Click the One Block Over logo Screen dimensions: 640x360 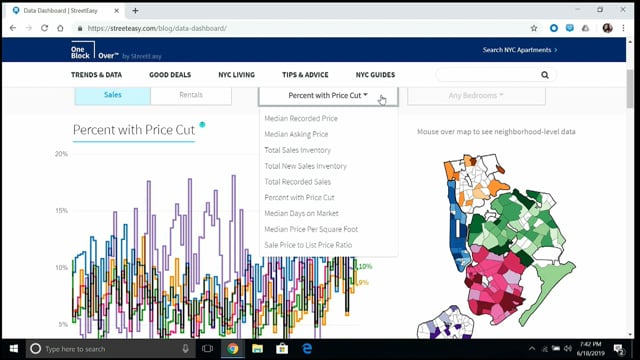[95, 50]
